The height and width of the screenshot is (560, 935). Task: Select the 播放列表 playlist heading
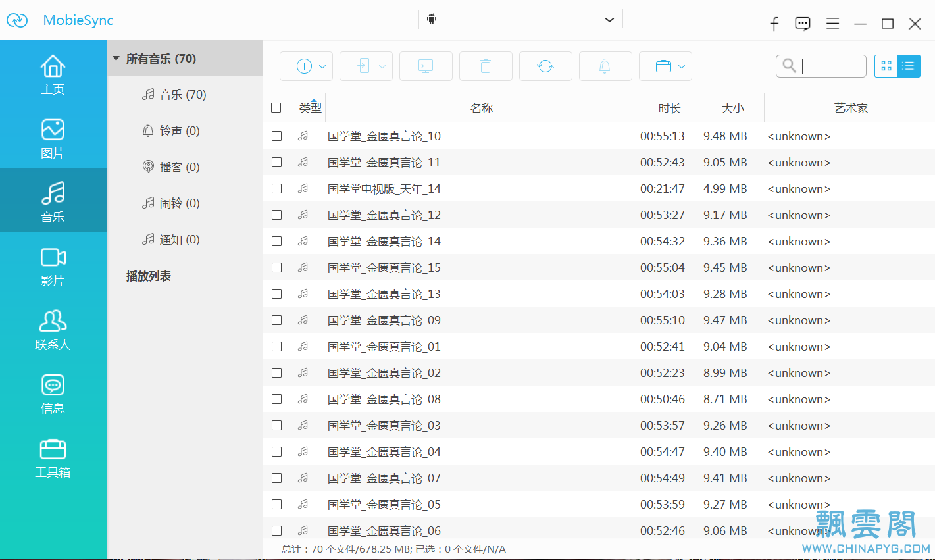149,276
